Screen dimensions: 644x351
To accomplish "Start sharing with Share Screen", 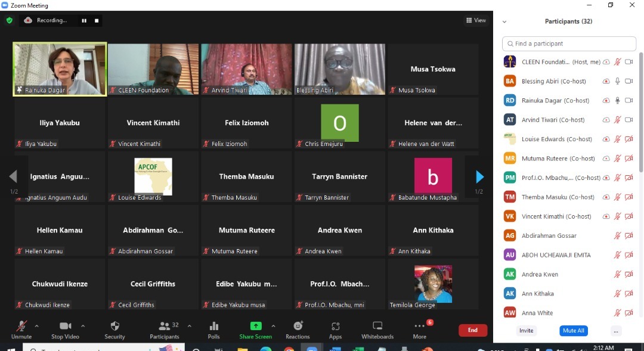I will (255, 330).
